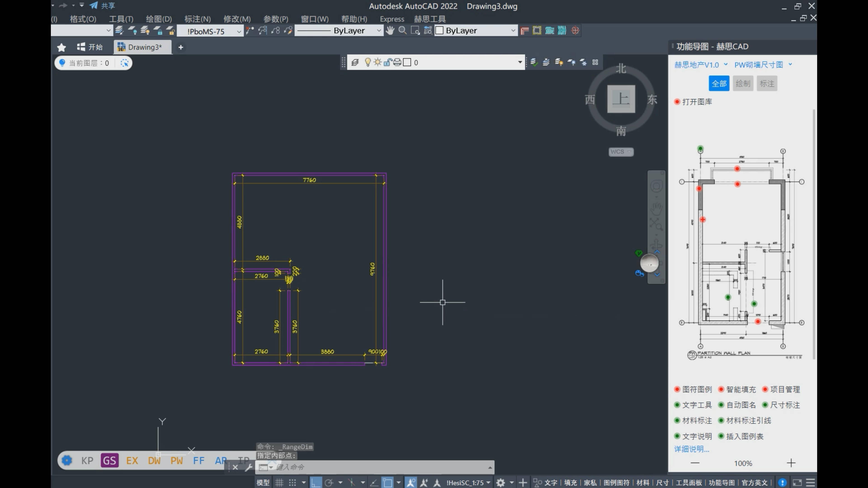Open the layer list dropdown arrow
868x488 pixels.
(520, 62)
